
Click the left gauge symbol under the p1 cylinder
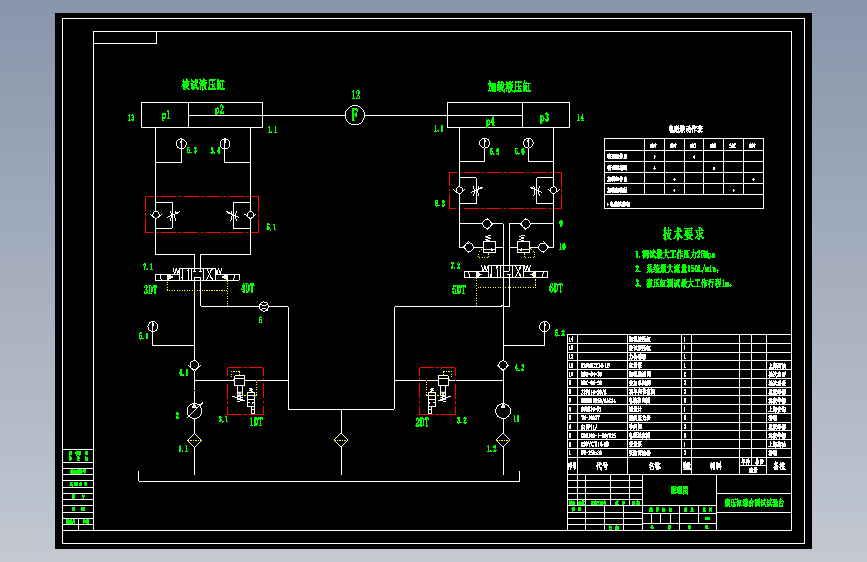click(181, 144)
